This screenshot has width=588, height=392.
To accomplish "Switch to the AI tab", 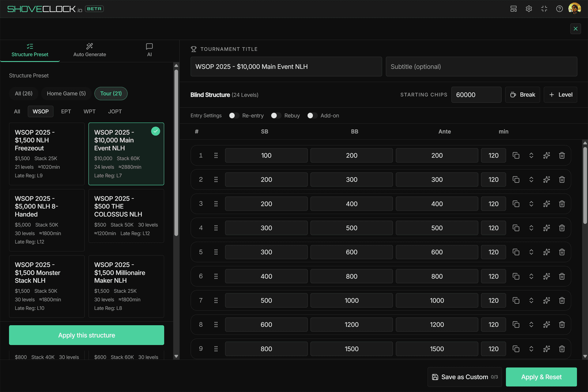I will point(149,51).
